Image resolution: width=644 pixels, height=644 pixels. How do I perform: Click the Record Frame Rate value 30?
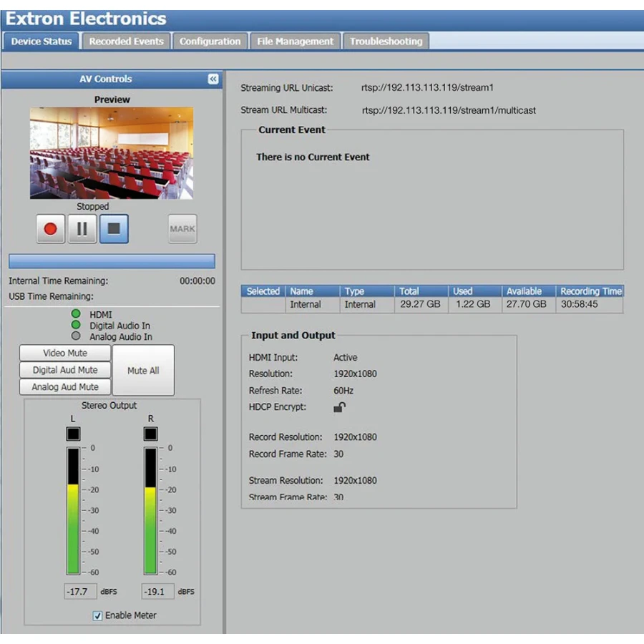click(338, 454)
